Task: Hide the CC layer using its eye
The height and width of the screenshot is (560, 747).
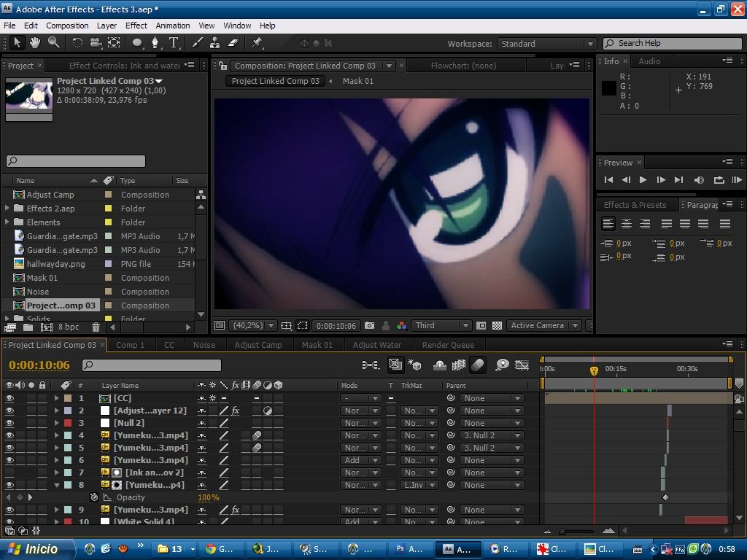Action: 9,398
